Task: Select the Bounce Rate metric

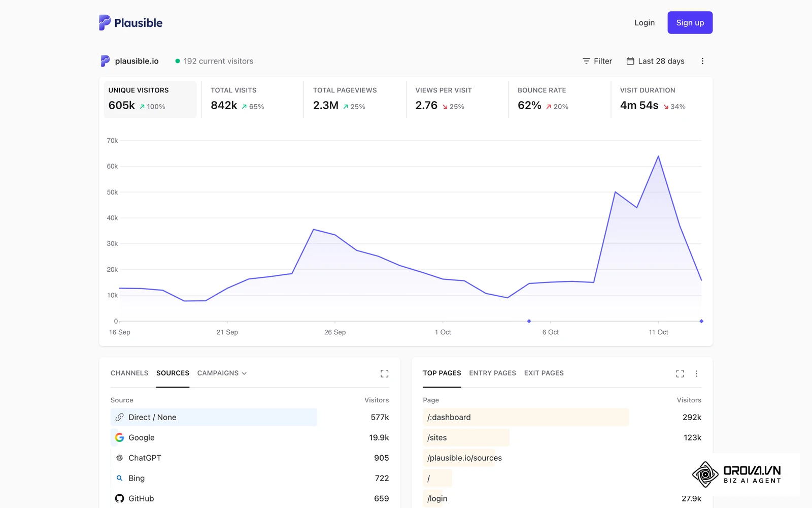Action: pyautogui.click(x=559, y=99)
